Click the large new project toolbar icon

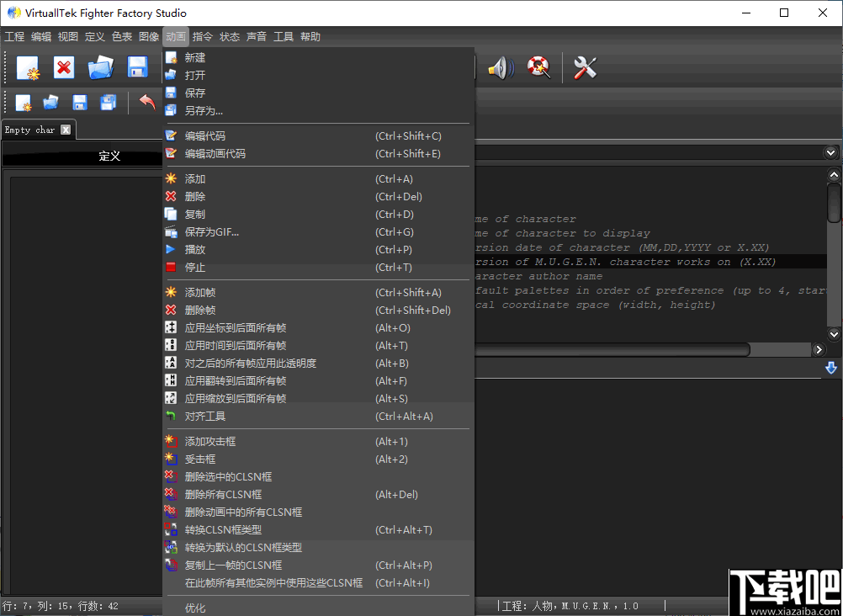pos(29,68)
